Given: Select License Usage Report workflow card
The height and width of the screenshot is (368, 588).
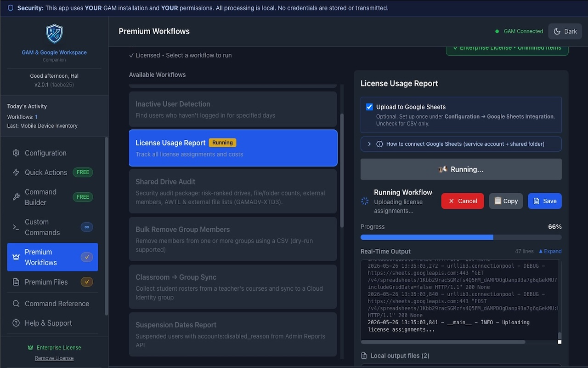Looking at the screenshot, I should tap(233, 148).
